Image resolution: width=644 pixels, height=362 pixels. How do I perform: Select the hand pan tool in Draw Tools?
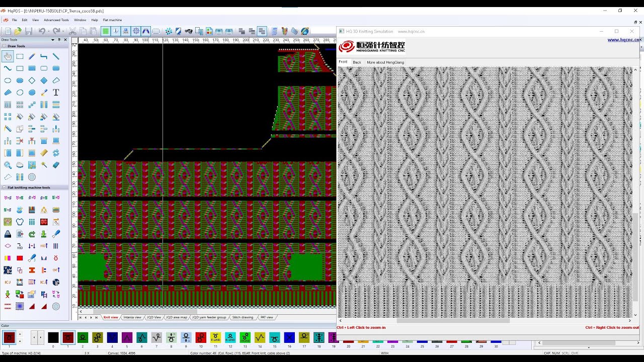(x=8, y=56)
